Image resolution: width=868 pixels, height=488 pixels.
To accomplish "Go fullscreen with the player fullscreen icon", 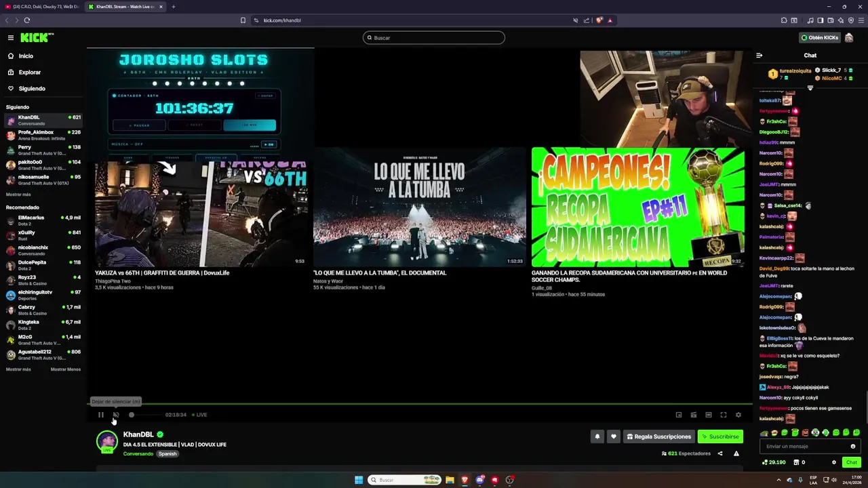I will 724,415.
